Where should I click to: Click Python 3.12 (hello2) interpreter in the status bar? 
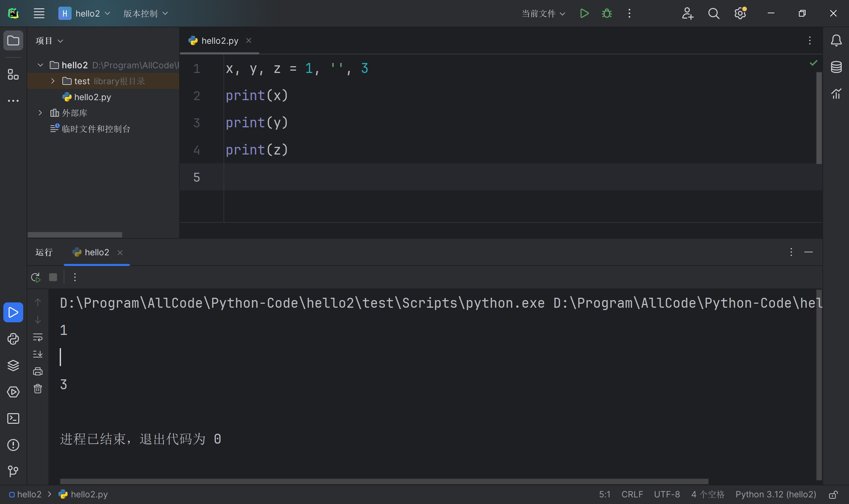click(776, 494)
